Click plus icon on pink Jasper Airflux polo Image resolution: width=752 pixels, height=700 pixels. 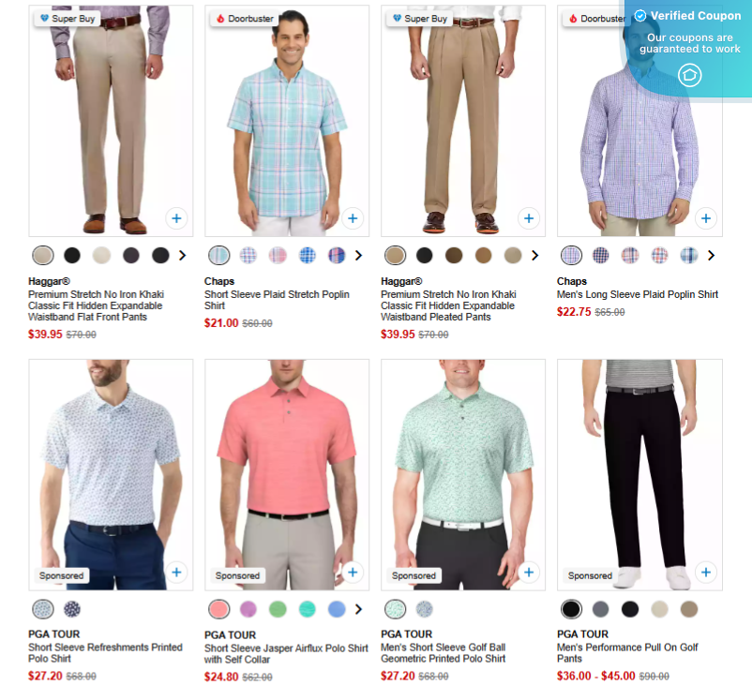pyautogui.click(x=353, y=572)
